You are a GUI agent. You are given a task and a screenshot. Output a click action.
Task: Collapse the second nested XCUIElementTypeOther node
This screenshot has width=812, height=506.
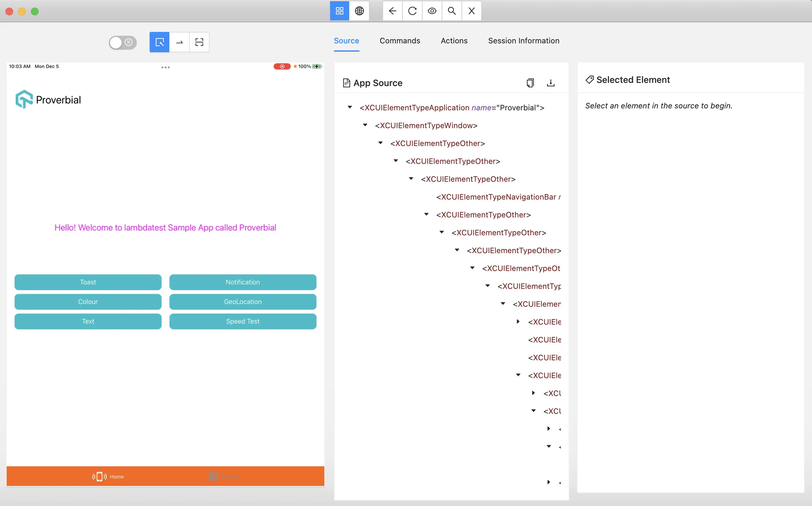[395, 161]
